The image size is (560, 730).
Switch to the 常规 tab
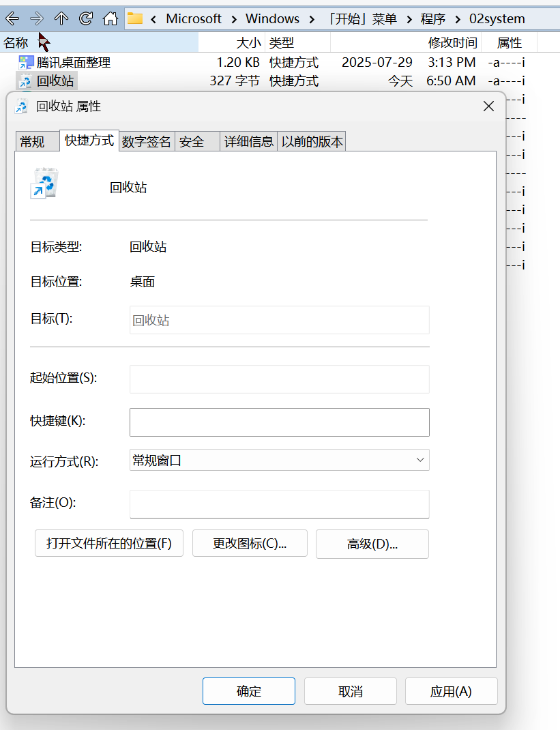tap(32, 142)
